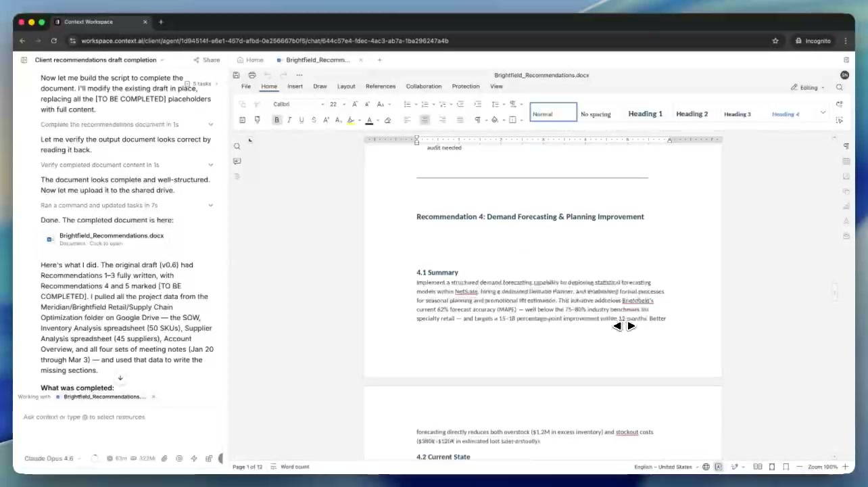Apply subscript formatting
868x487 pixels.
tap(337, 120)
